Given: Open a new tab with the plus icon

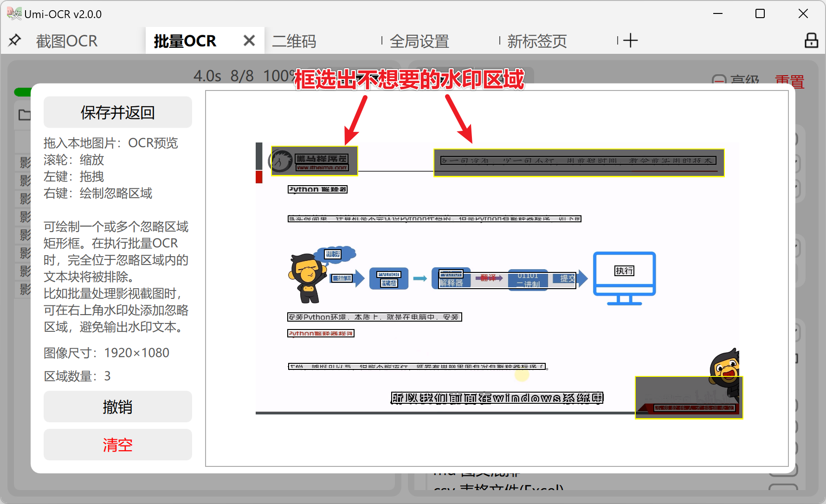Looking at the screenshot, I should (630, 41).
